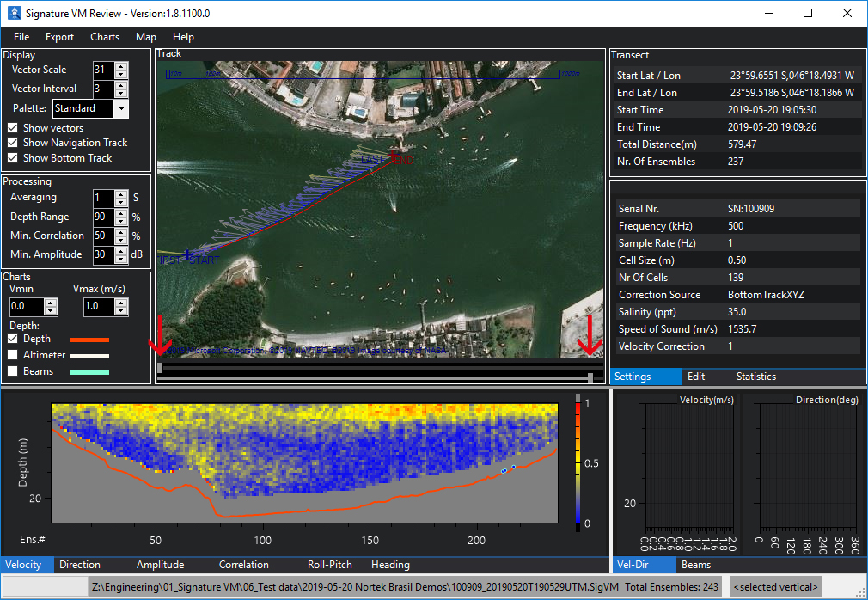
Task: Switch to the Statistics tab
Action: point(755,377)
